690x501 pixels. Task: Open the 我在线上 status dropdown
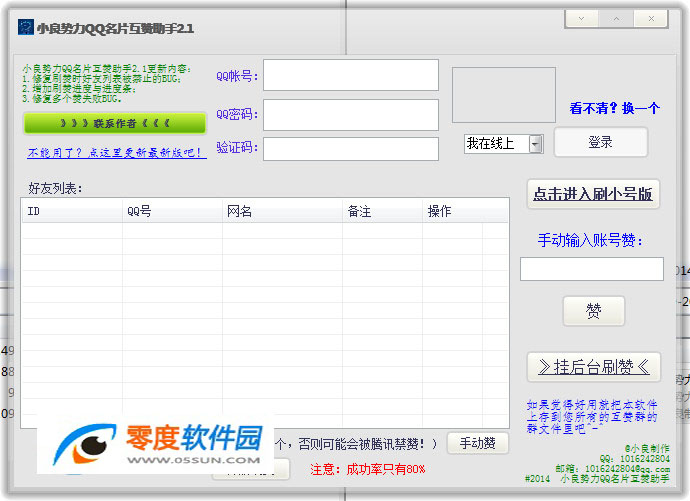pyautogui.click(x=535, y=144)
